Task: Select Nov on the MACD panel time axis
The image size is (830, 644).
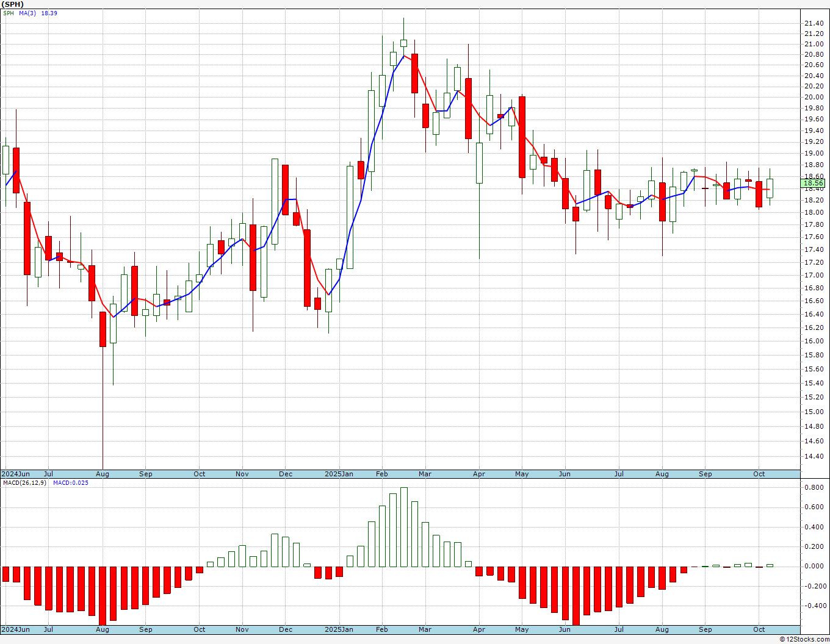Action: (242, 629)
